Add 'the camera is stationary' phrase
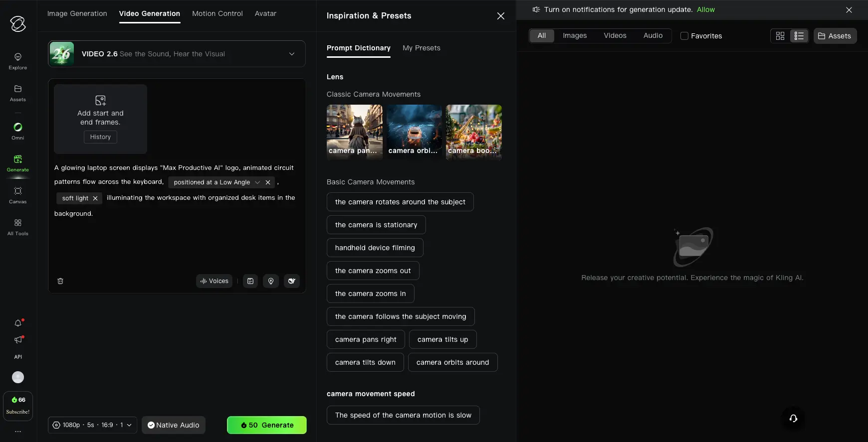 tap(376, 225)
